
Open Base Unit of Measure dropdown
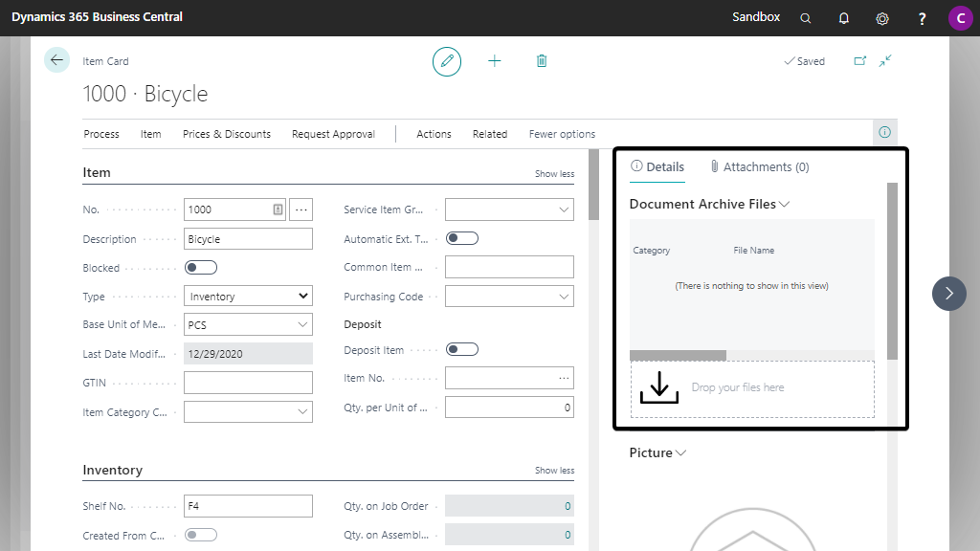coord(302,325)
